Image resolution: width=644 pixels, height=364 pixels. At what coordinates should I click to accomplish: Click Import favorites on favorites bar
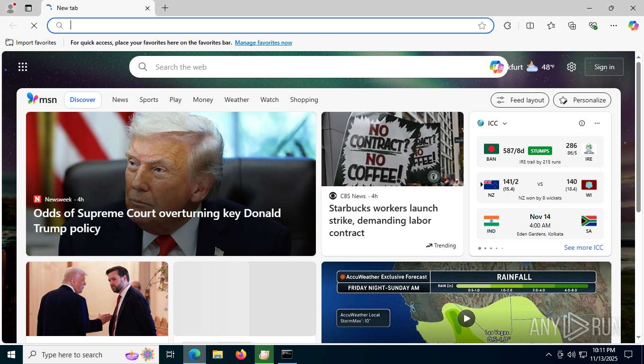tap(31, 43)
